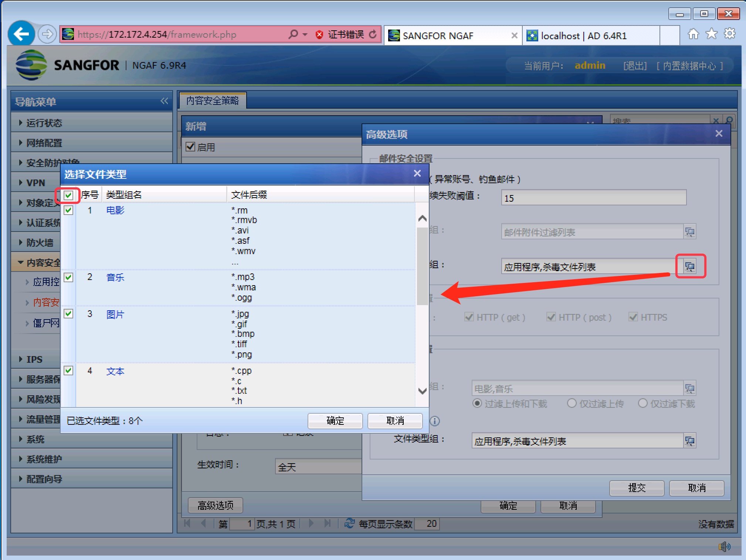This screenshot has width=746, height=560.
Task: Click the highlighted picker icon beside the upper 应用程序,杀毒文件列表
Action: 690,266
